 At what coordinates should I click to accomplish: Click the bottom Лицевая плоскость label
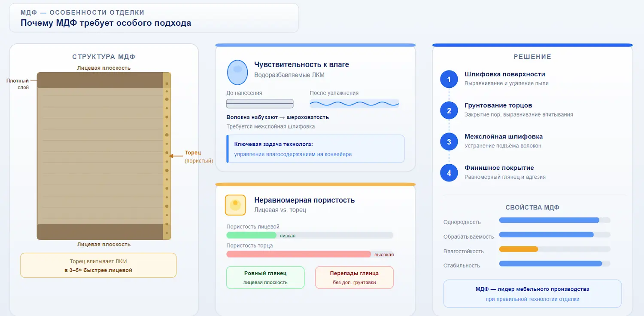tap(104, 244)
